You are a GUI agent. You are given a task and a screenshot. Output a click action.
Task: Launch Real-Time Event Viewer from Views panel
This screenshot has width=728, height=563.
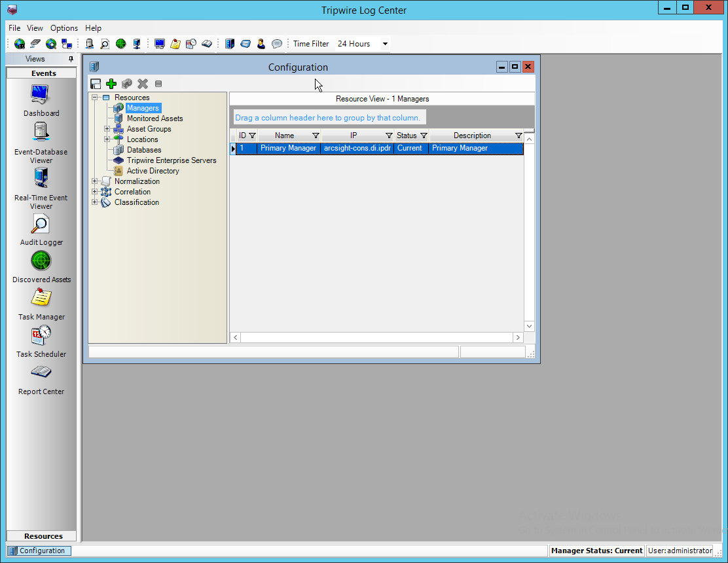click(x=41, y=189)
